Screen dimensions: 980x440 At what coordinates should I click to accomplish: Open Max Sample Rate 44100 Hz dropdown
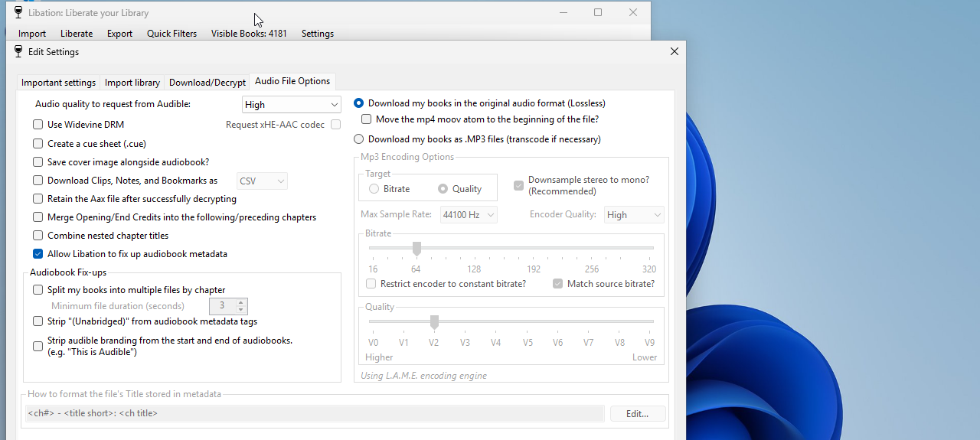click(x=469, y=215)
